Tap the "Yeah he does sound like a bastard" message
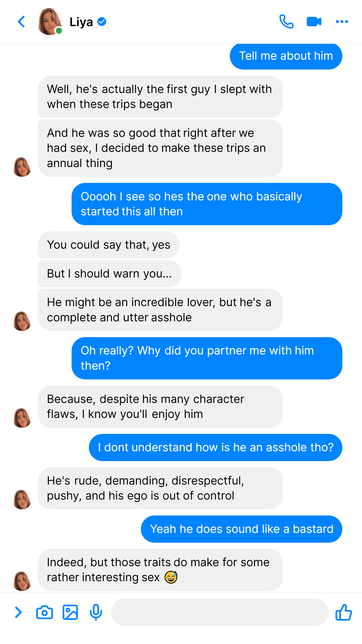 pos(241,529)
